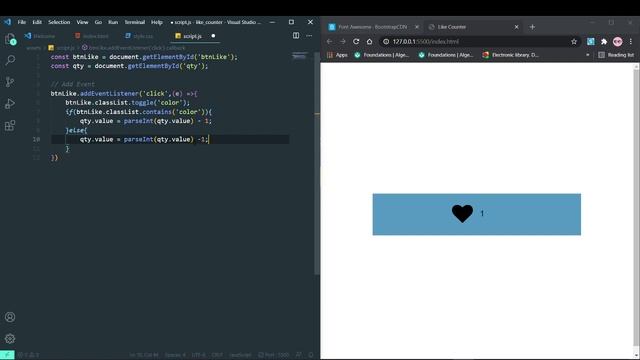
Task: View site information icon in address bar
Action: pos(386,41)
